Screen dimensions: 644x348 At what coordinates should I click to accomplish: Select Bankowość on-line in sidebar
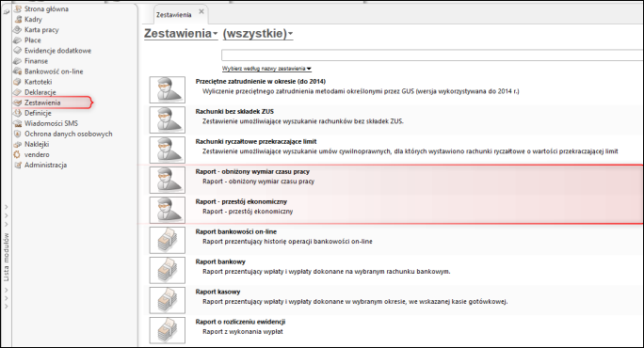click(x=54, y=71)
